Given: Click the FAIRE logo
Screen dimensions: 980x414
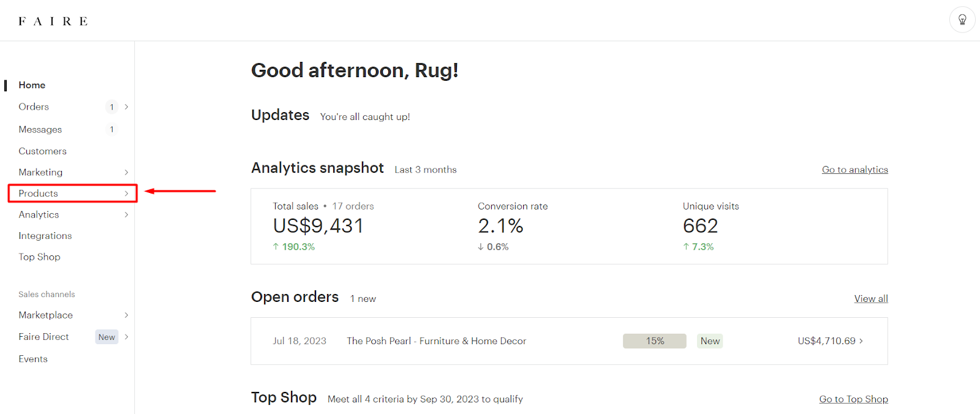Looking at the screenshot, I should [x=53, y=21].
